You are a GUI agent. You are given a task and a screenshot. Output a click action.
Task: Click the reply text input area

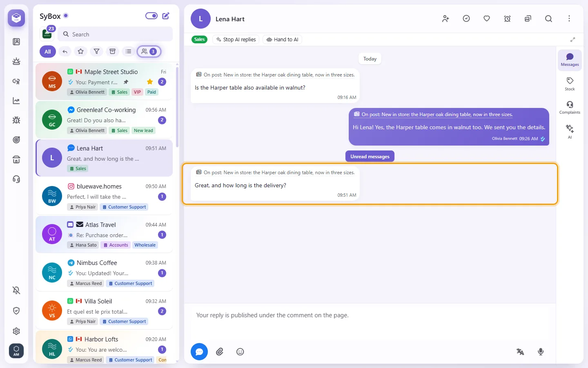370,315
